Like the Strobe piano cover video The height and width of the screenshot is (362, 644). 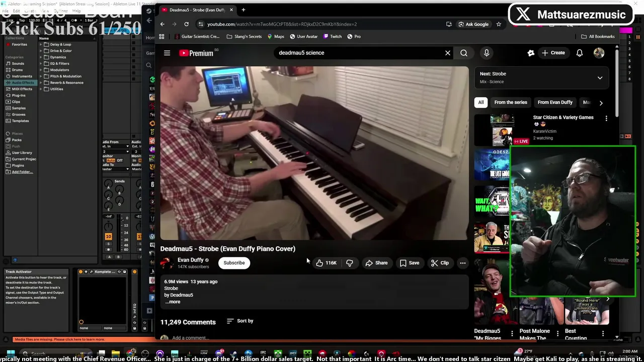[326, 263]
